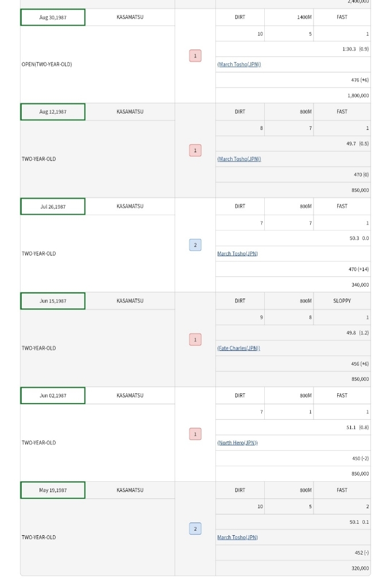Screen dimensions: 390x588
Task: Open the Jun 15,1987 race date
Action: [53, 301]
